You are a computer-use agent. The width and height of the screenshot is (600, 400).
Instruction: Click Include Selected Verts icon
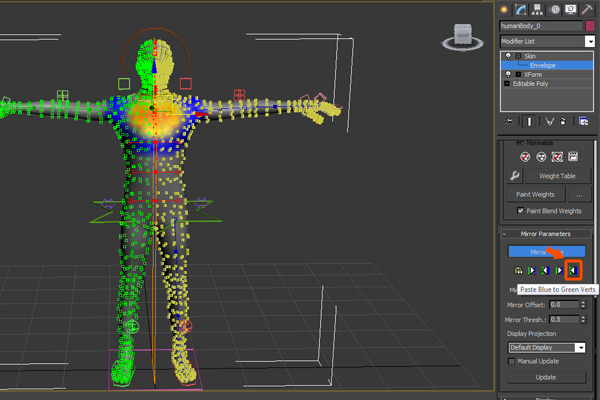[541, 157]
